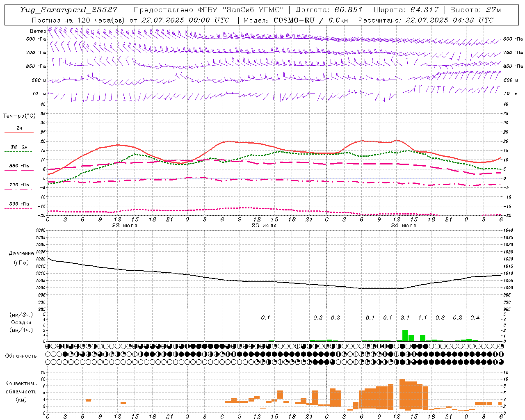Click the "Осадки" precipitation label
The width and height of the screenshot is (525, 420).
point(21,322)
